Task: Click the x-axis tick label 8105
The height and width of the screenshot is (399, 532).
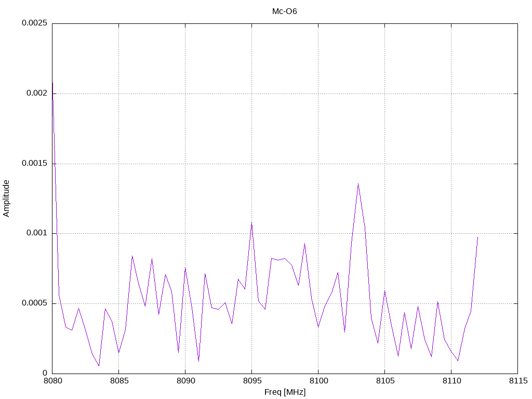Action: [385, 381]
